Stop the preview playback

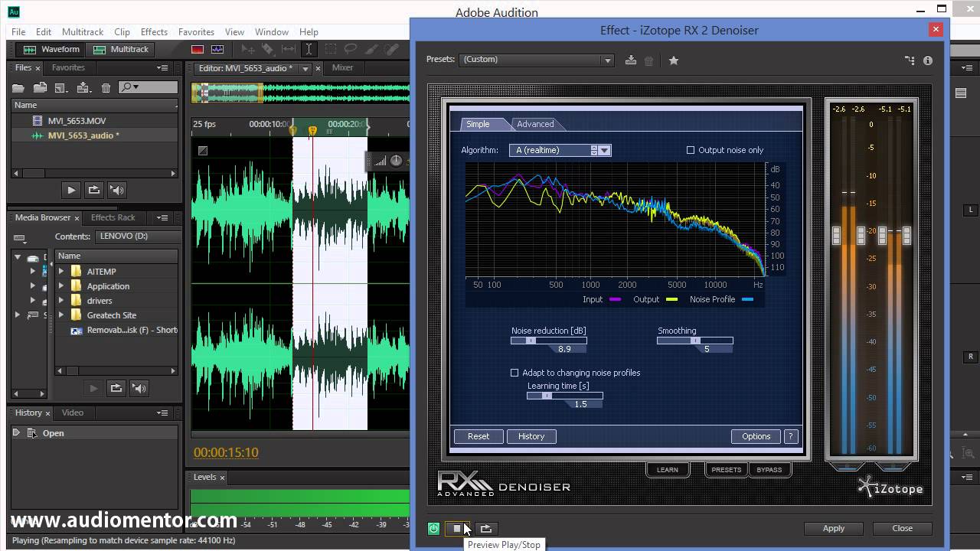457,528
